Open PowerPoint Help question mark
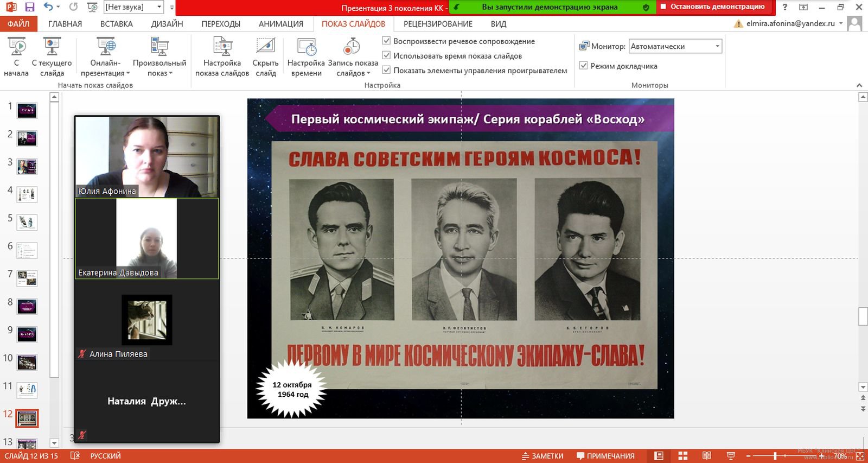 784,7
